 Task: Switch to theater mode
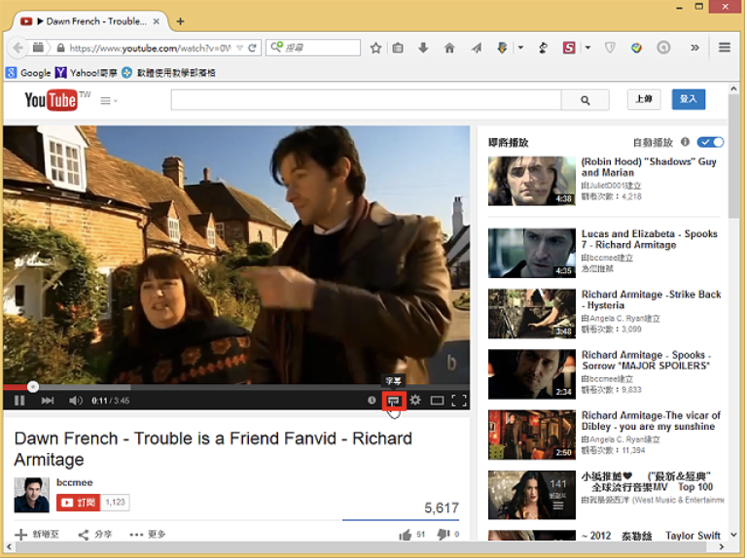[437, 401]
